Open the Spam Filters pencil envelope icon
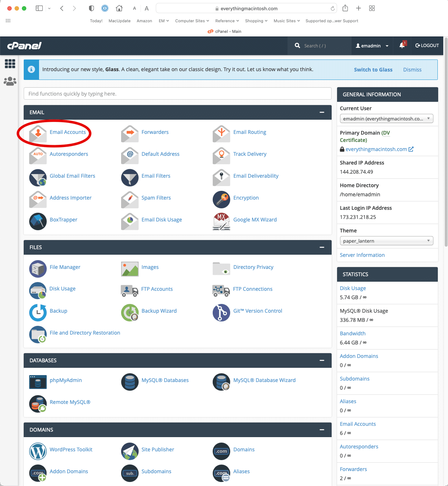This screenshot has width=448, height=486. (130, 199)
